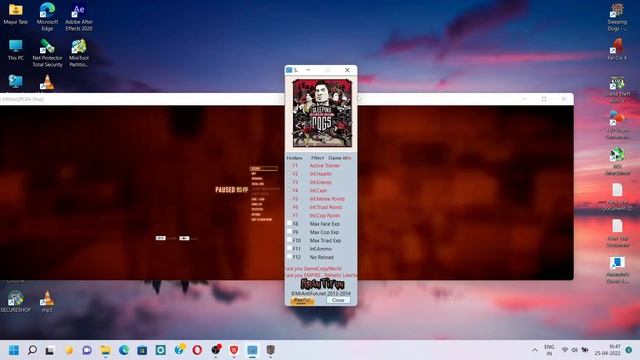
Task: Click MrAntiFun.net copyright link
Action: click(321, 293)
